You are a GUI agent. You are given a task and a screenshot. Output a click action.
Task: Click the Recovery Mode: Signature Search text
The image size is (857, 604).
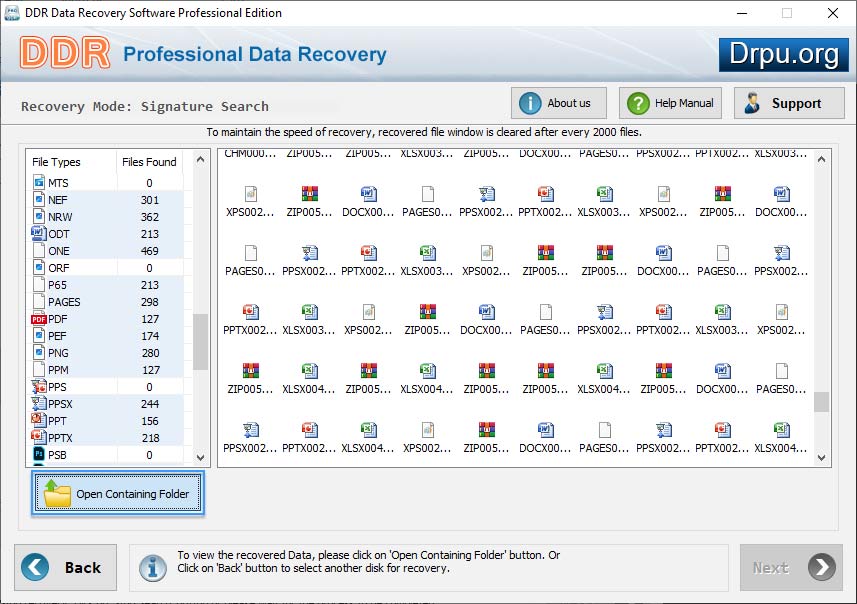click(x=145, y=106)
